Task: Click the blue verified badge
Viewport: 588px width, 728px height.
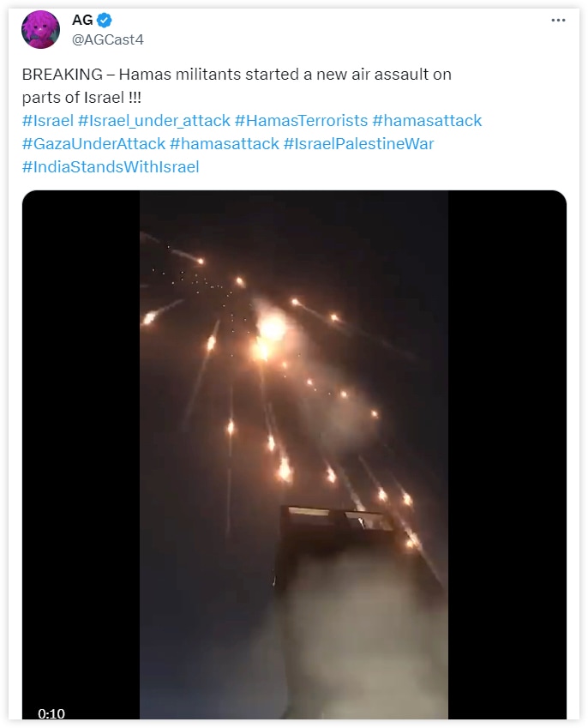Action: click(105, 21)
